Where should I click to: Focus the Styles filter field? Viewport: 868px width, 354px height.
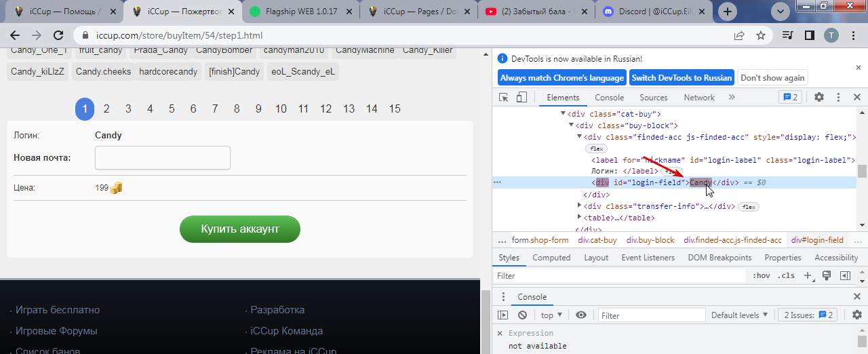click(x=620, y=276)
